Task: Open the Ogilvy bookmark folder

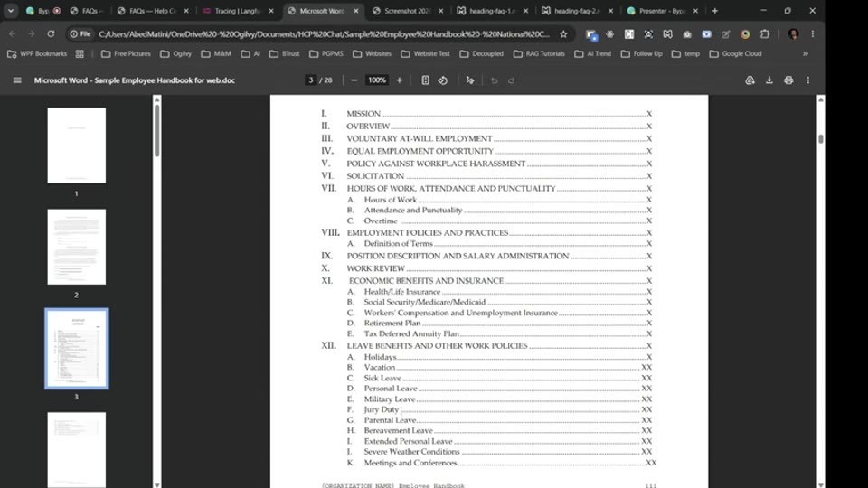Action: (176, 53)
